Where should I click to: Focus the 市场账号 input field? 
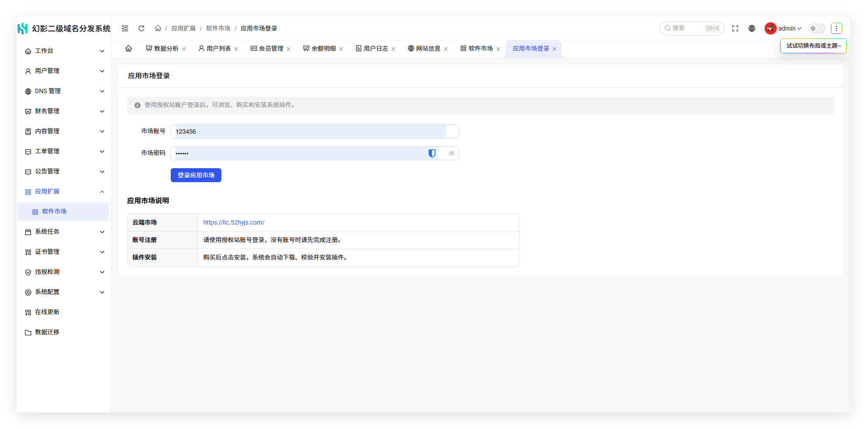pyautogui.click(x=314, y=131)
